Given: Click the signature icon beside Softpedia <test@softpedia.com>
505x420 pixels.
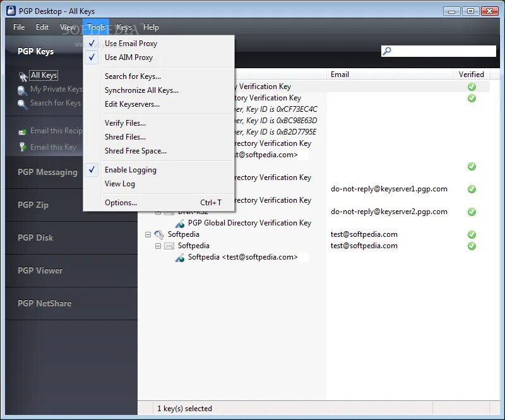Looking at the screenshot, I should (x=180, y=258).
